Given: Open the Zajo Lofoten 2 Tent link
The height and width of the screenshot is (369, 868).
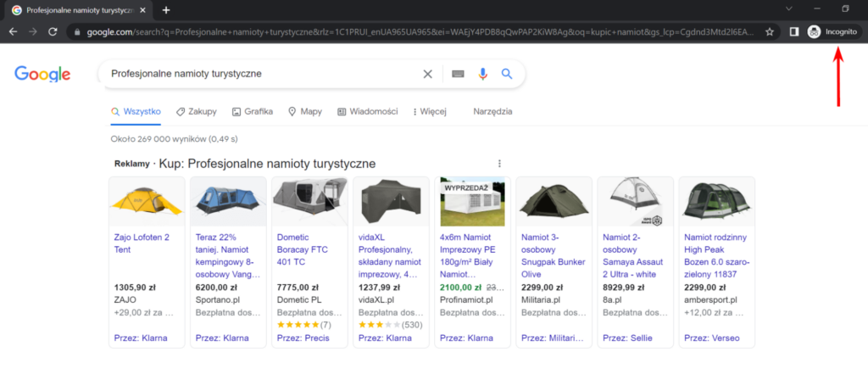Looking at the screenshot, I should [x=142, y=243].
